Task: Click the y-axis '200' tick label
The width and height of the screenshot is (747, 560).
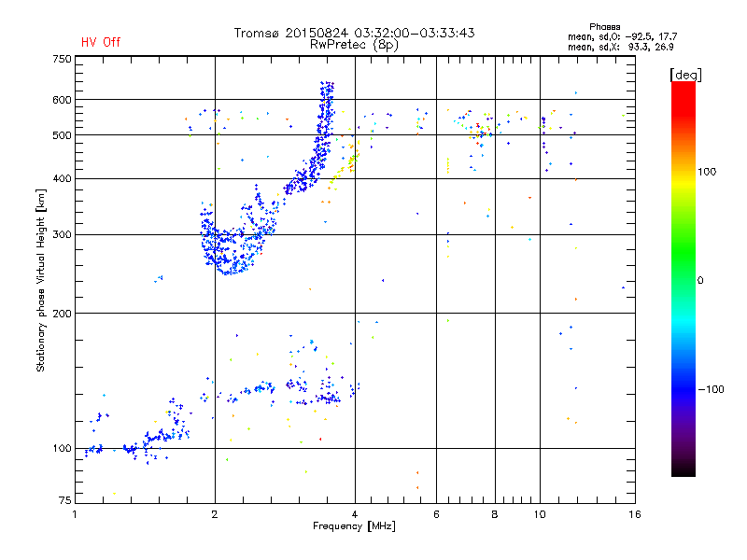Action: tap(62, 314)
